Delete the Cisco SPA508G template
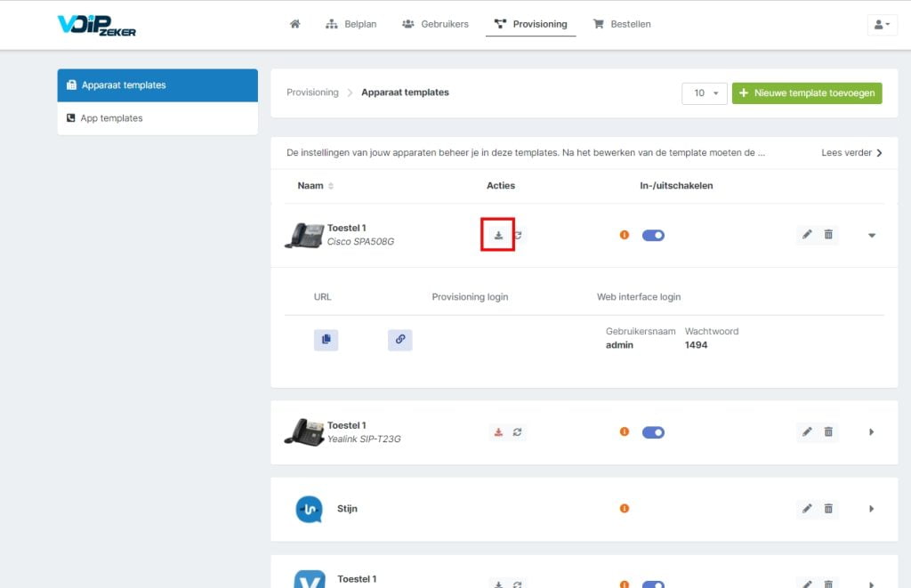Image resolution: width=911 pixels, height=588 pixels. coord(828,234)
